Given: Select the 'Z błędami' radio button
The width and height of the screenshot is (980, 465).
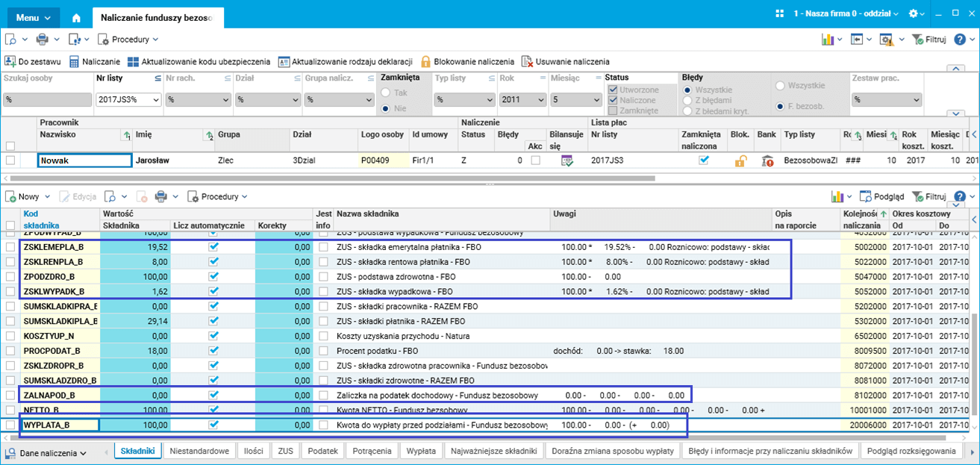Looking at the screenshot, I should click(x=687, y=100).
